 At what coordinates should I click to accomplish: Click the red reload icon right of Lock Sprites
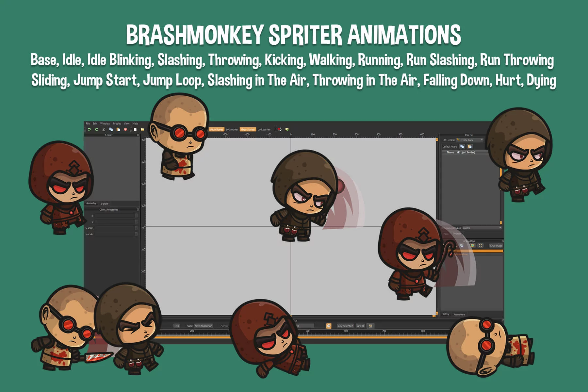(x=280, y=129)
